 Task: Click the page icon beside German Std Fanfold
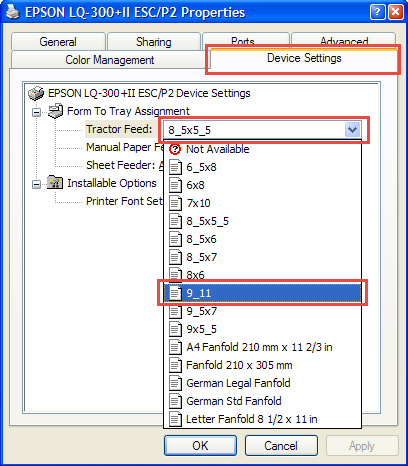175,401
